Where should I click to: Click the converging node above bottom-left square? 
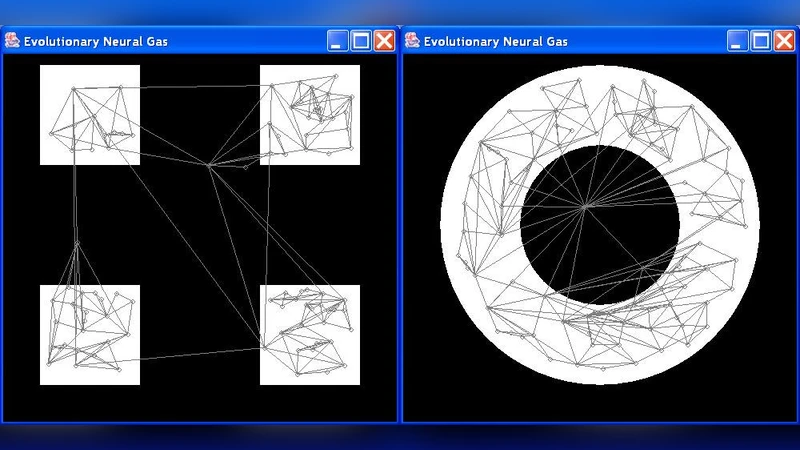tap(76, 244)
